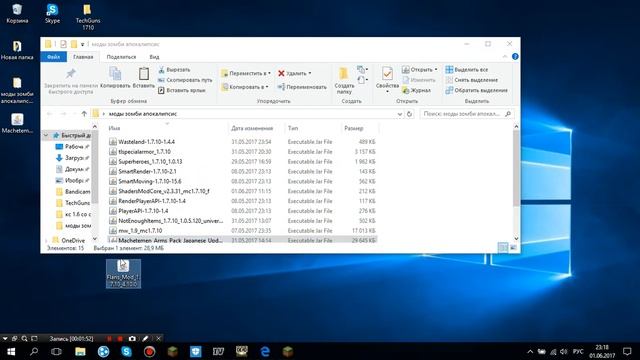This screenshot has height=360, width=640.
Task: Open the Copy to (Копировать в) dropdown
Action: click(x=245, y=87)
